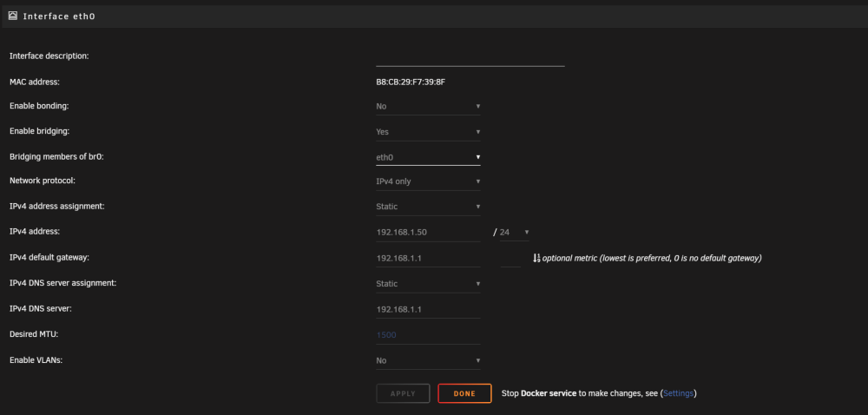Click the IPv4 default gateway field
Screen dimensions: 868x415
click(x=428, y=258)
